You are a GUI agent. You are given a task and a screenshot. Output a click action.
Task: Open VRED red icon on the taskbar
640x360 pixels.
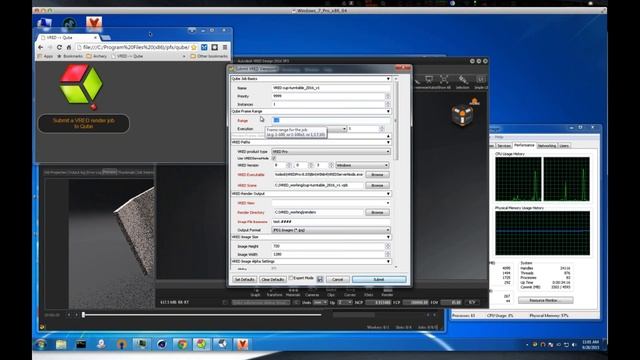242,344
